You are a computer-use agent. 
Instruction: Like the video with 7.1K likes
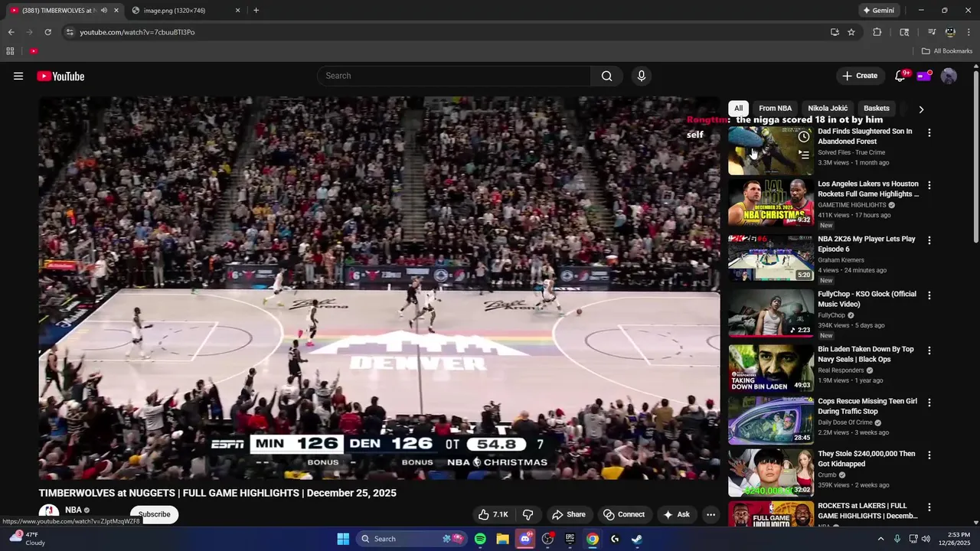493,514
